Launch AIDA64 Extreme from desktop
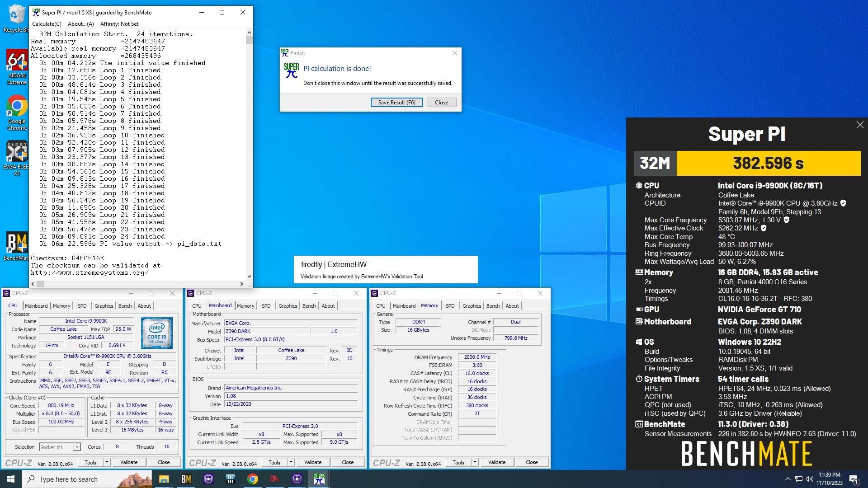This screenshot has height=488, width=868. pos(17,67)
